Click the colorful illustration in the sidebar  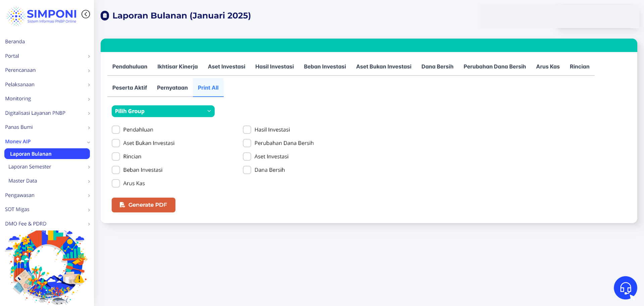click(46, 267)
